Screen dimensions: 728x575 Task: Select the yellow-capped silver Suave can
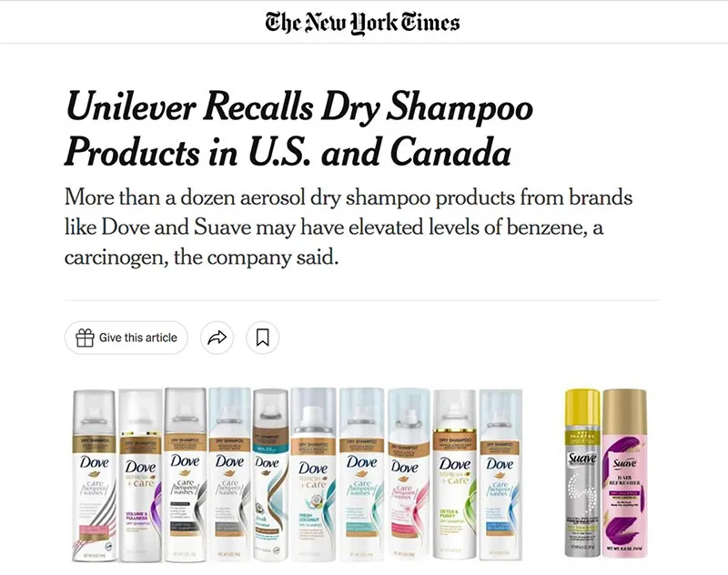(582, 473)
